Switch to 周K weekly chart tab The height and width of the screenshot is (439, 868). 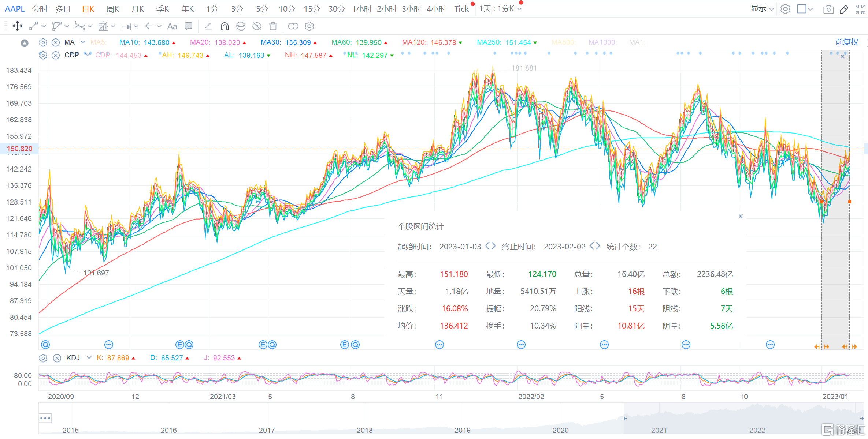[x=112, y=8]
